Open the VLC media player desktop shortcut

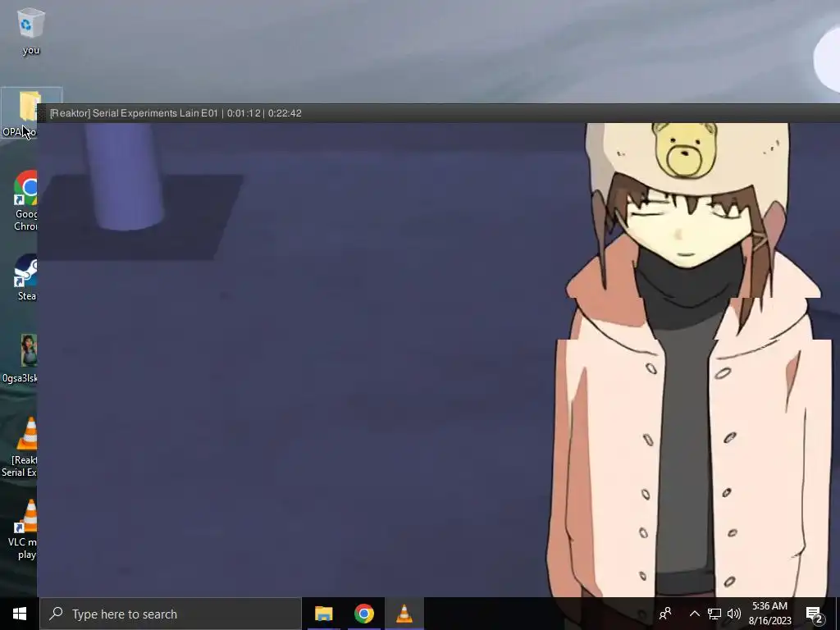22,529
